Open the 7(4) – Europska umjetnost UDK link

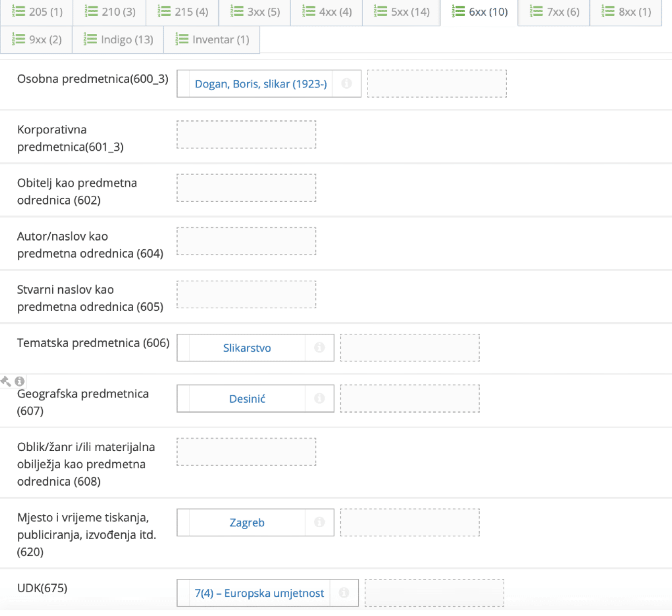[260, 593]
